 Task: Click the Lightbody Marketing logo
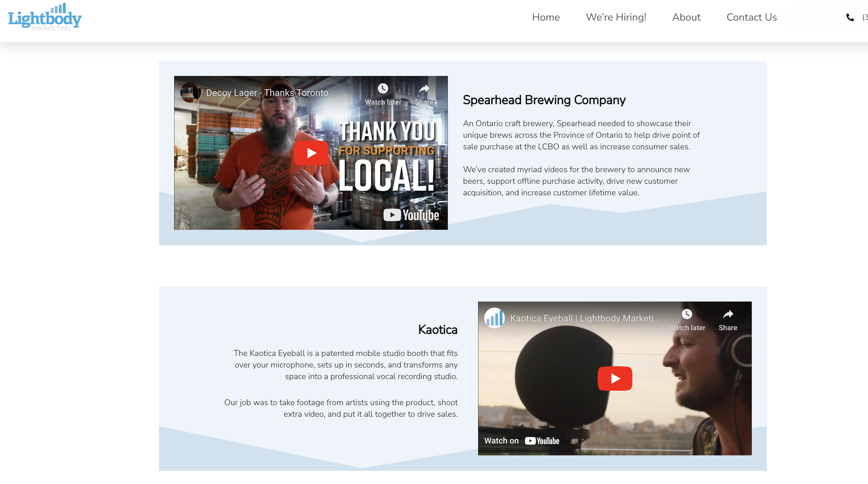[x=45, y=17]
